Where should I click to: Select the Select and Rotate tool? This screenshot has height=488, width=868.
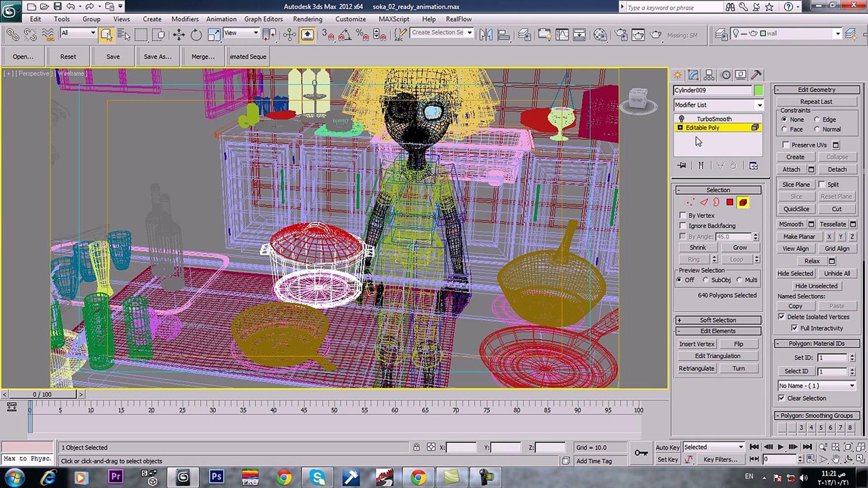tap(196, 35)
